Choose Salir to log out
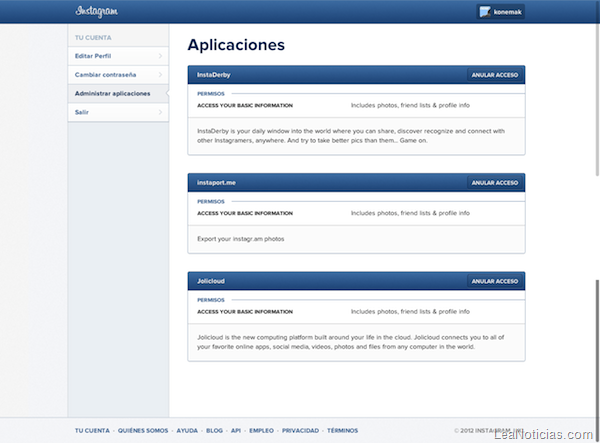The image size is (600, 443). 118,112
